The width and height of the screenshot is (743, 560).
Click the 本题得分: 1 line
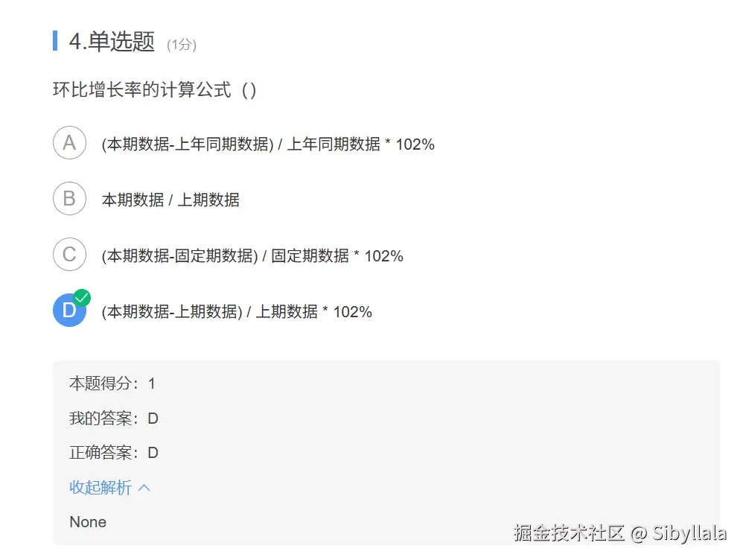click(x=112, y=384)
